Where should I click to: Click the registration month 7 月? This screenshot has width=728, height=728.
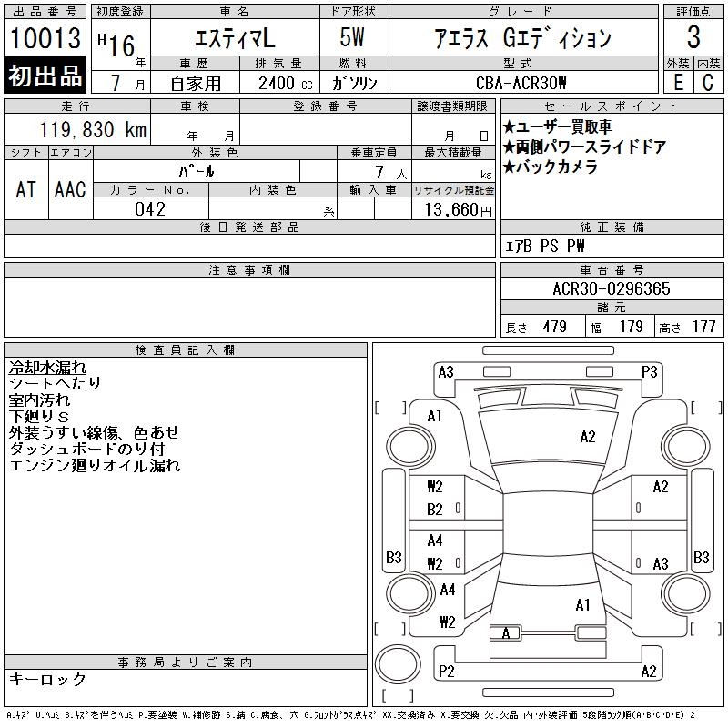pyautogui.click(x=127, y=83)
